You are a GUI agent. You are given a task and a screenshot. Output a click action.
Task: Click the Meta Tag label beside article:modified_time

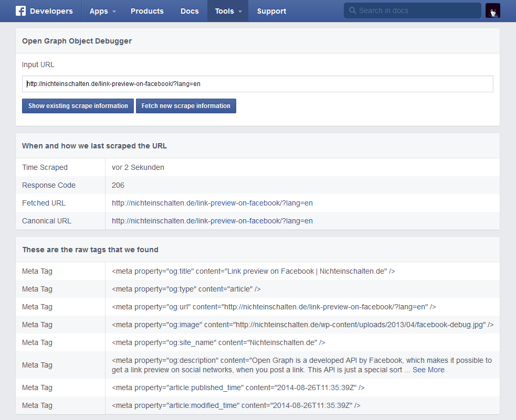(37, 405)
